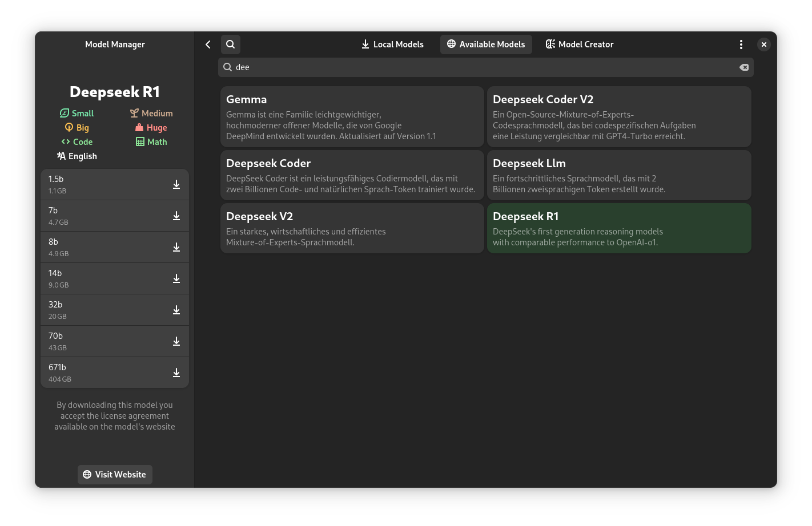Click the Visit Website button

[115, 475]
